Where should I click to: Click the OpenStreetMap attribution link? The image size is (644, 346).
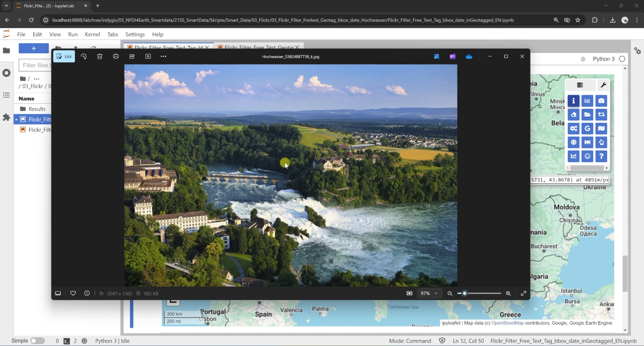[507, 323]
